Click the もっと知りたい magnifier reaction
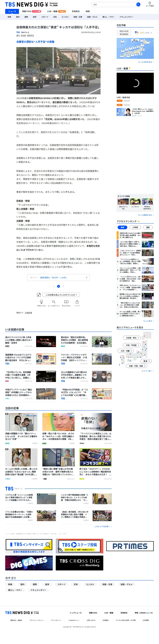The image size is (159, 644). click(x=54, y=303)
